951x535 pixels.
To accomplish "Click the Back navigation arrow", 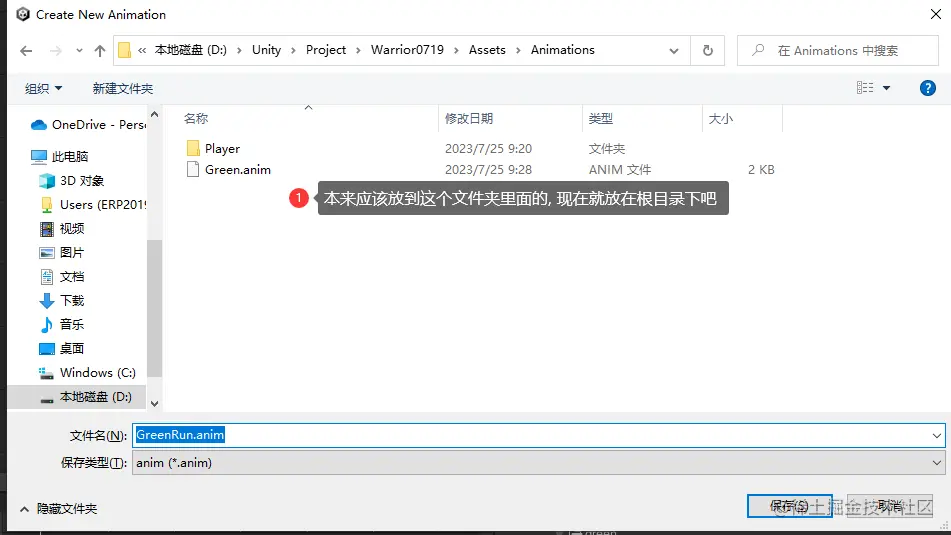I will point(26,51).
